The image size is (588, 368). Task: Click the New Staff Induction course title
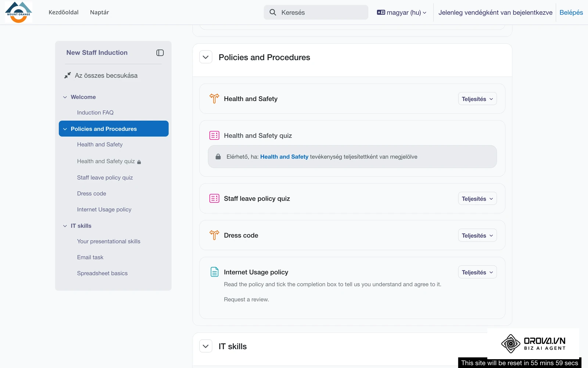[97, 53]
